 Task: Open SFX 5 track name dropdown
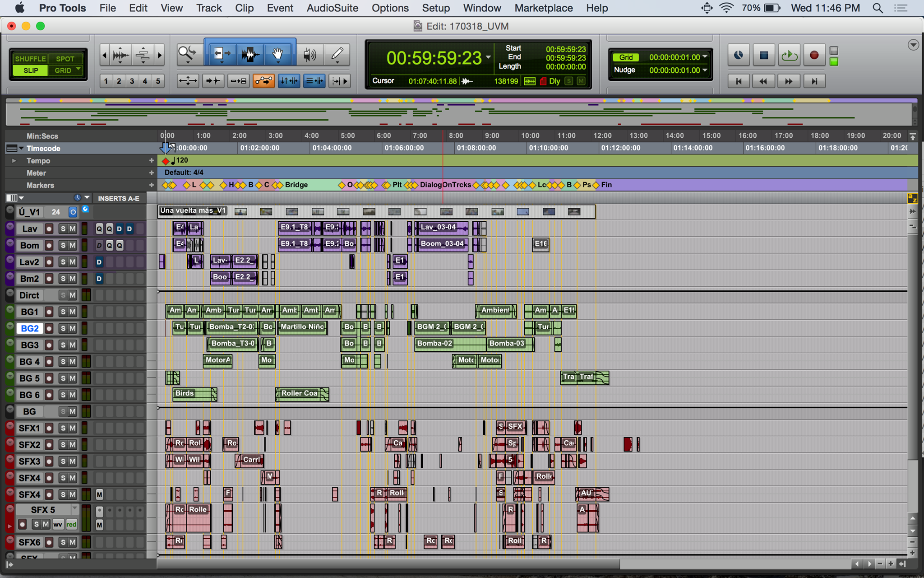(x=75, y=509)
